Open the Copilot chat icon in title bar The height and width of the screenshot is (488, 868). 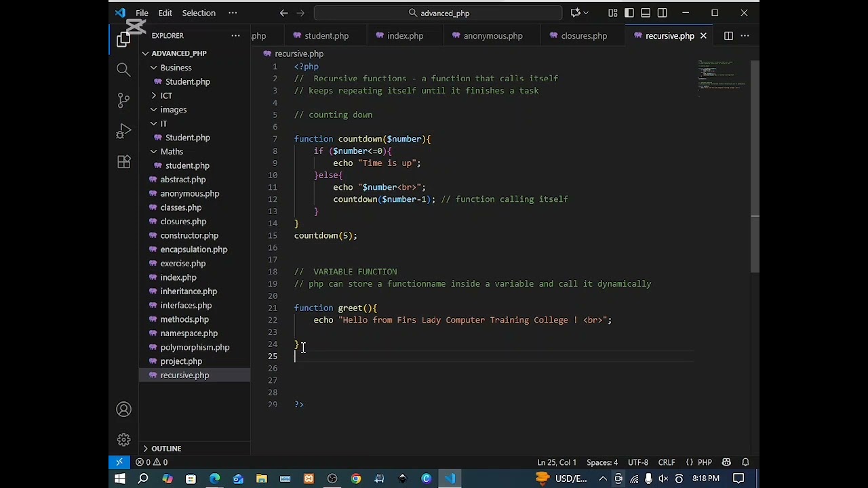coord(575,13)
